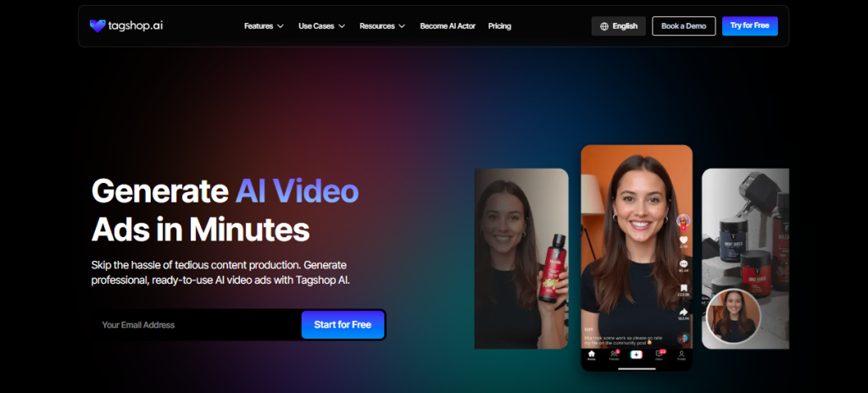This screenshot has width=868, height=393.
Task: Focus the Your Email Address field
Action: 197,325
